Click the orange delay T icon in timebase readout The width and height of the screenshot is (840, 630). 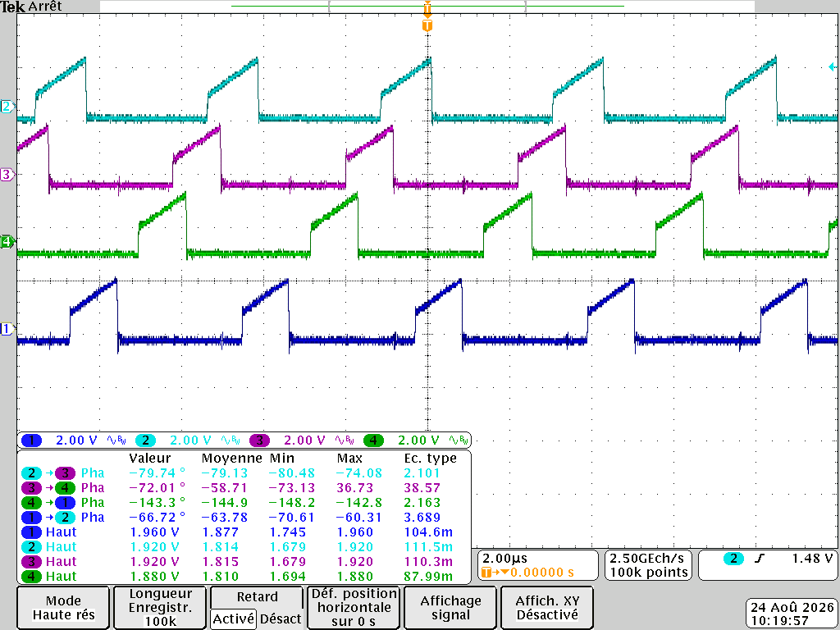(x=486, y=573)
